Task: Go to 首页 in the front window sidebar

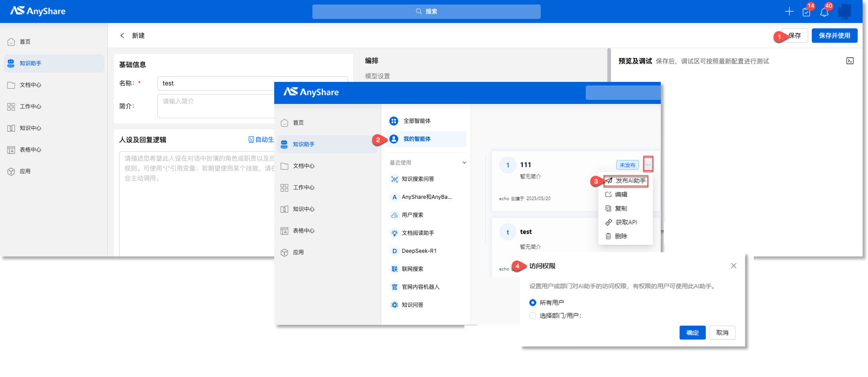Action: [x=327, y=123]
